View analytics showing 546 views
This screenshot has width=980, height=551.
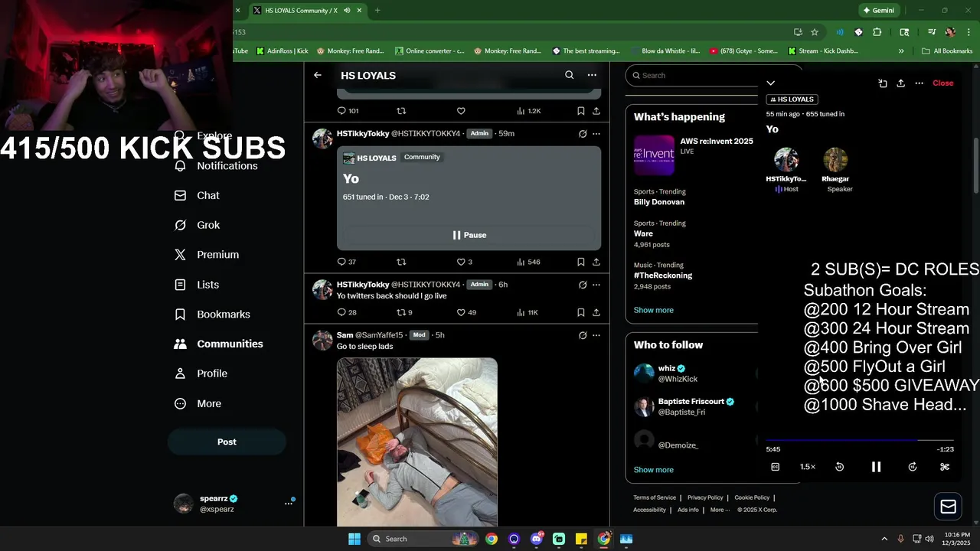coord(528,262)
